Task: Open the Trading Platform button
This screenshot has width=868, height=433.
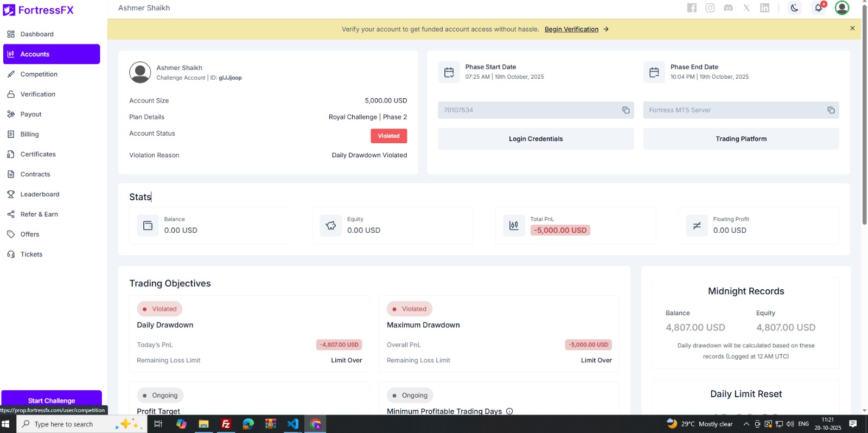Action: pos(741,139)
